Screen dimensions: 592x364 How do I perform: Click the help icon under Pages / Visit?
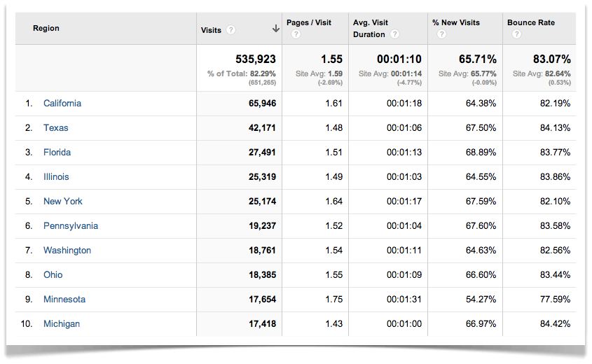296,34
